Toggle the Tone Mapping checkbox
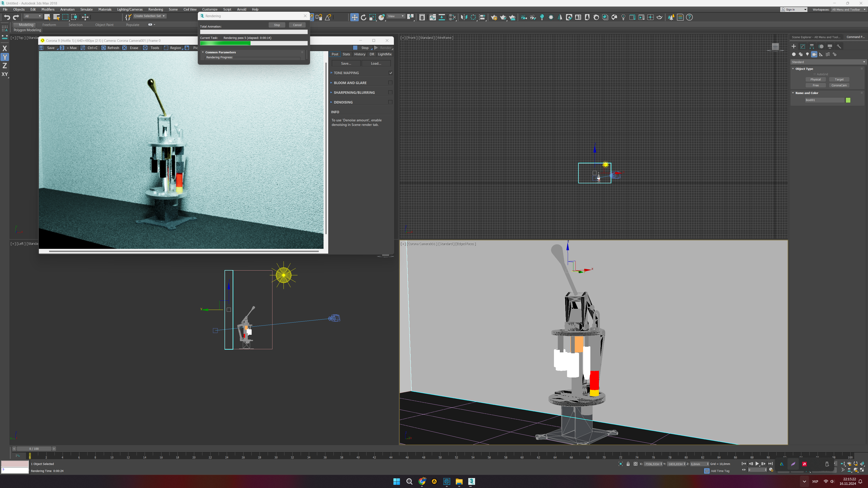This screenshot has width=868, height=488. (x=390, y=73)
